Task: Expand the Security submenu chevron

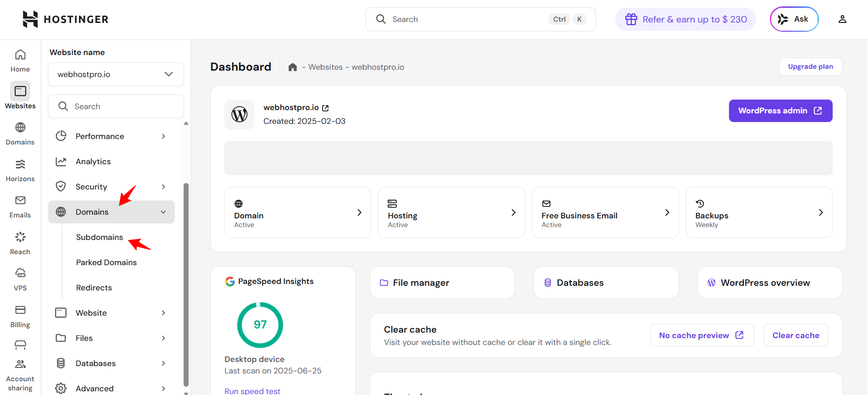Action: [x=163, y=187]
